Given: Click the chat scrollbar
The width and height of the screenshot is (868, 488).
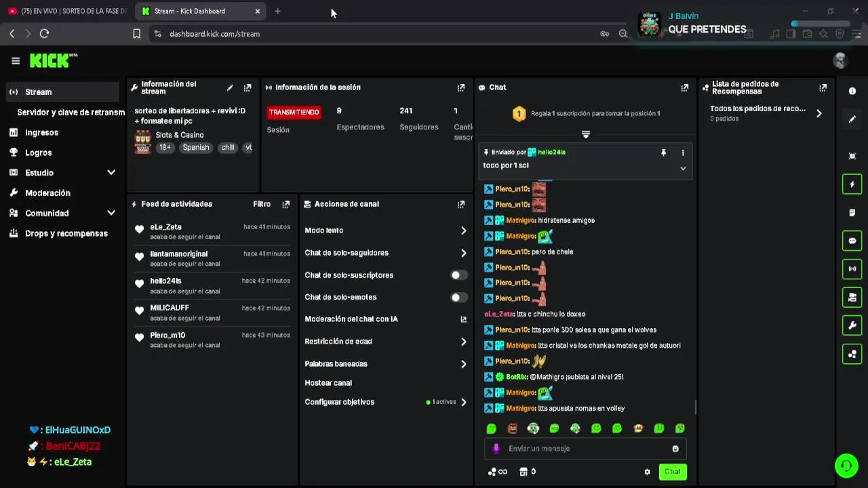Looking at the screenshot, I should coord(695,407).
